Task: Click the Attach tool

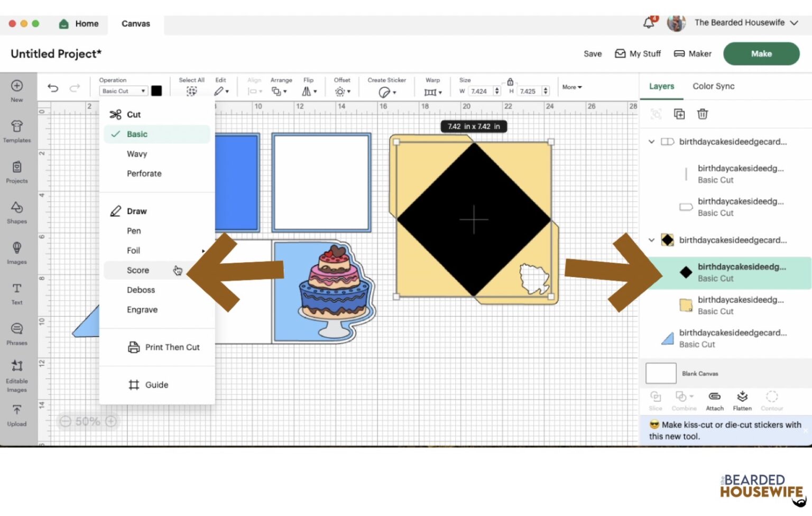Action: [x=714, y=400]
